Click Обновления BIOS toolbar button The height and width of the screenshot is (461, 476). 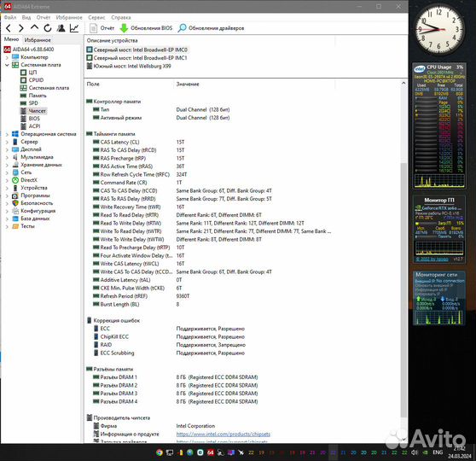(146, 28)
